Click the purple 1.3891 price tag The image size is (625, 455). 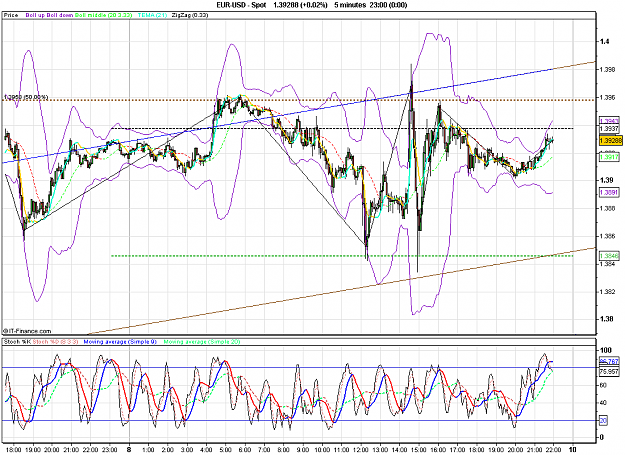(609, 192)
